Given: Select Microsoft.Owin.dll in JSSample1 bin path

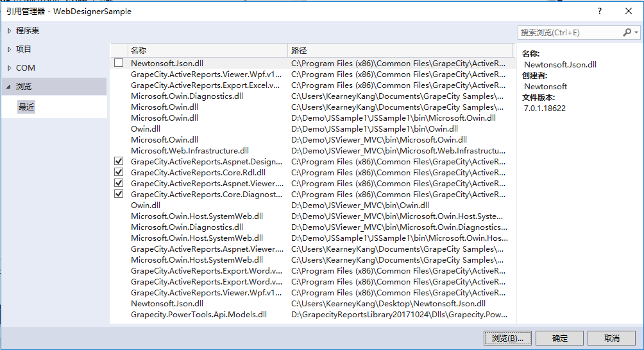Looking at the screenshot, I should pos(314,118).
